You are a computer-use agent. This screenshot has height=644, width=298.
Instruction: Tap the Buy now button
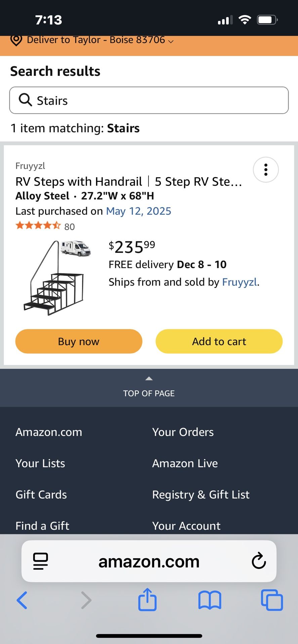pyautogui.click(x=78, y=341)
